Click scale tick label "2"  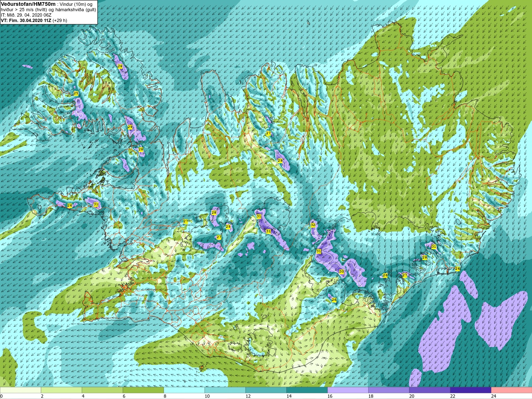(x=42, y=396)
